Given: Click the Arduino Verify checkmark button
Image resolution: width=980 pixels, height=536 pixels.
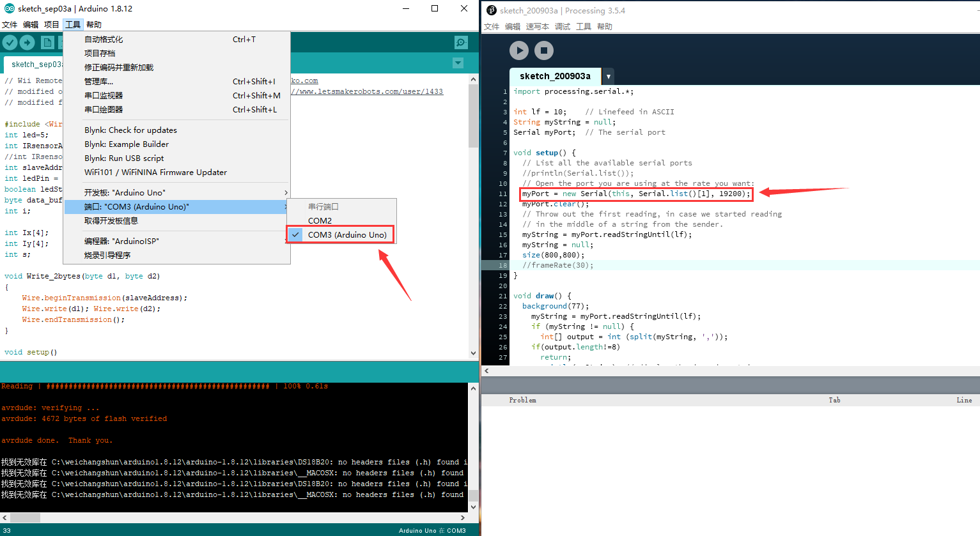Looking at the screenshot, I should (x=10, y=42).
